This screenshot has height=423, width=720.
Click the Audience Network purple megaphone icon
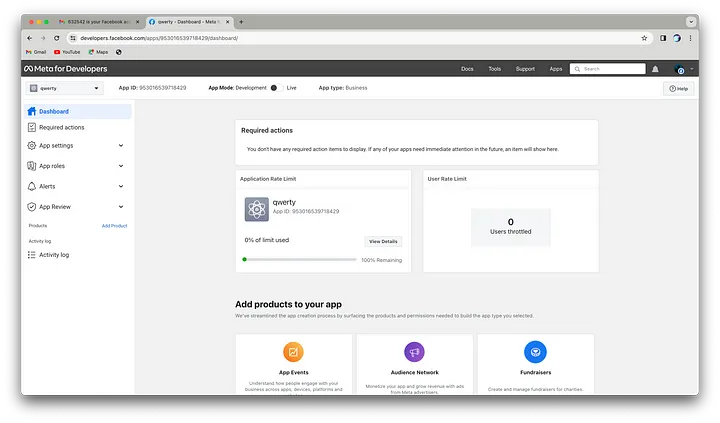click(x=414, y=352)
